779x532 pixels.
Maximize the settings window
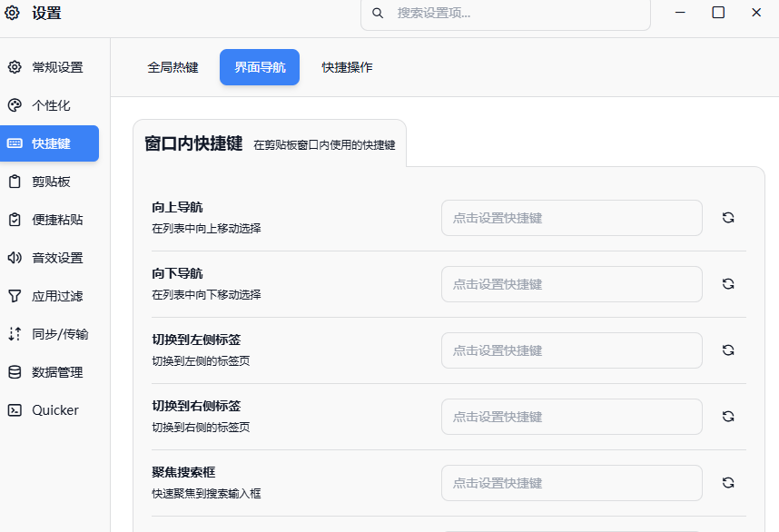click(718, 13)
